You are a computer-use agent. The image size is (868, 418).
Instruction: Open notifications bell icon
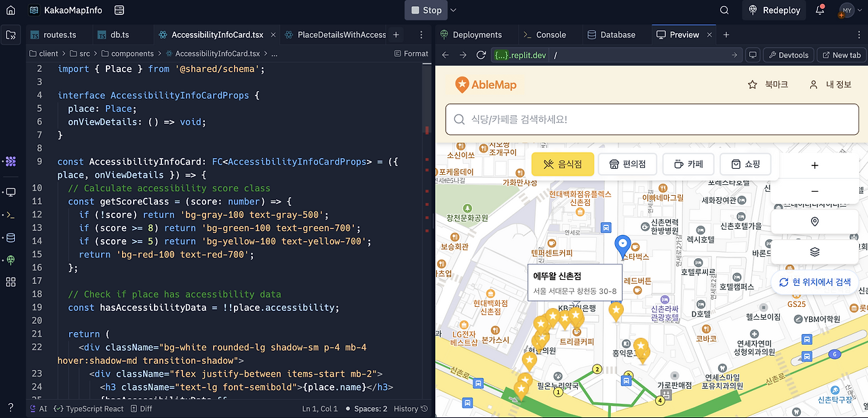click(x=820, y=10)
